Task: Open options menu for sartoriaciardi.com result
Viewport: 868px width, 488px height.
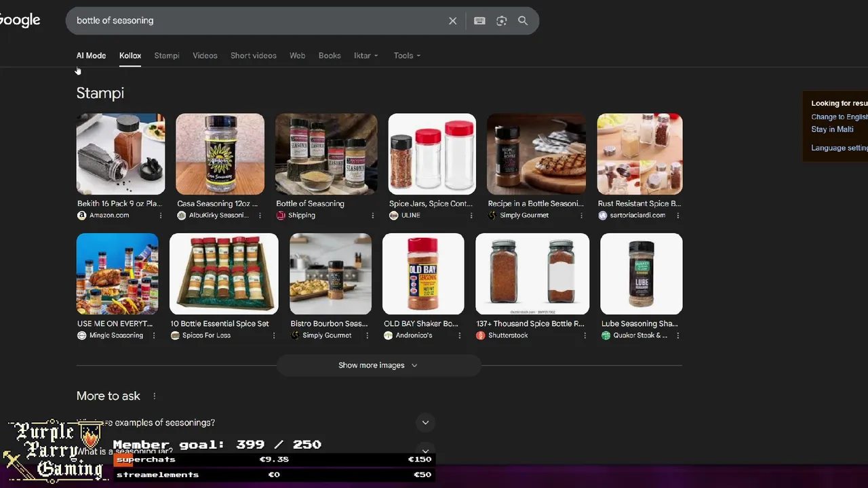Action: click(678, 216)
